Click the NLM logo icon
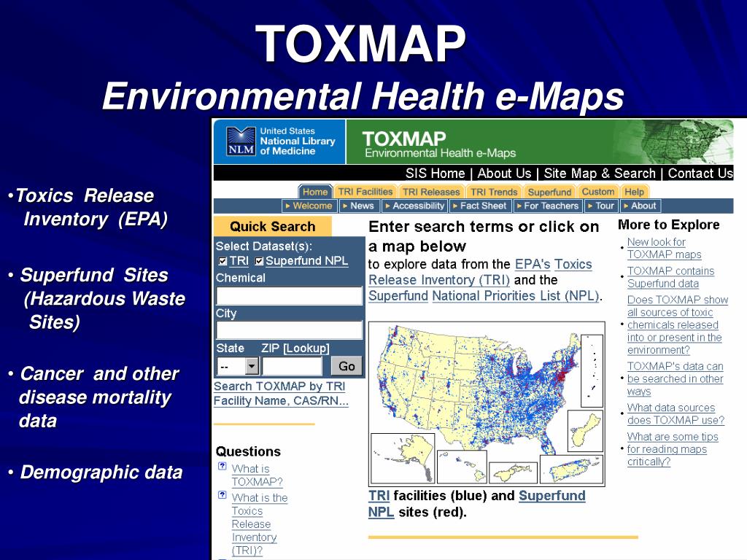The image size is (747, 560). point(241,141)
